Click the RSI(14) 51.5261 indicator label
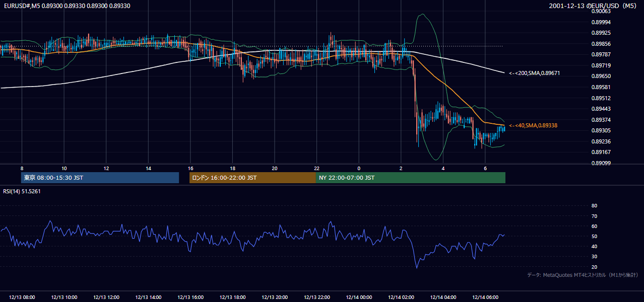 coord(22,191)
